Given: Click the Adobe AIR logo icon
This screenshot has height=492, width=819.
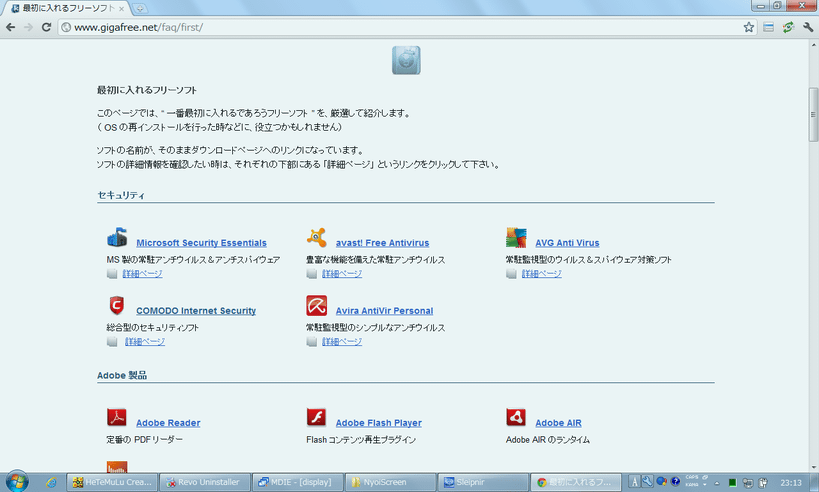Looking at the screenshot, I should [x=516, y=417].
